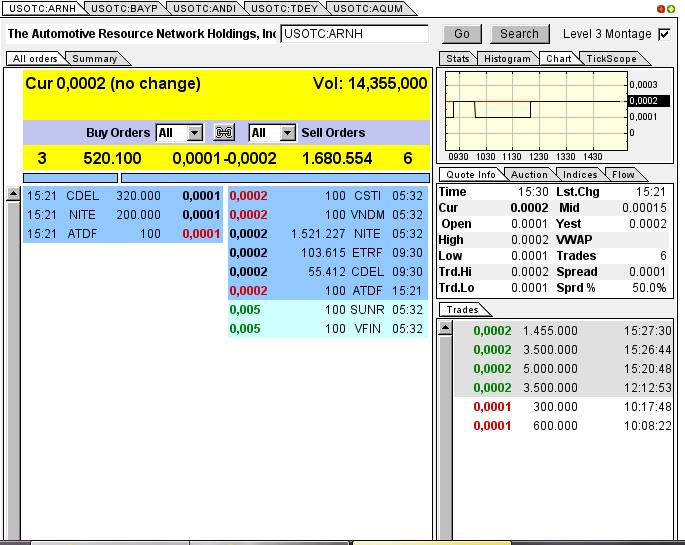Switch to the USOTC:BAYP tab

click(x=125, y=8)
